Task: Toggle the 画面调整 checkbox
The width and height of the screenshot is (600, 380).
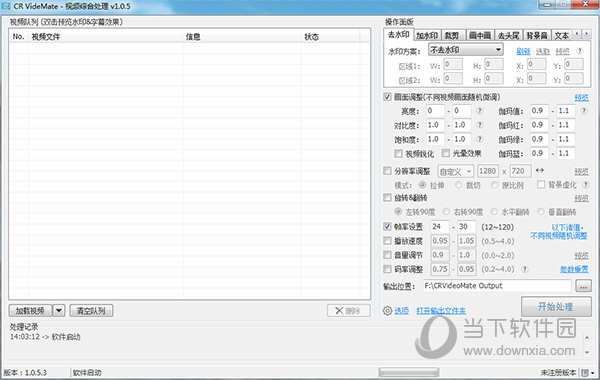Action: 387,97
